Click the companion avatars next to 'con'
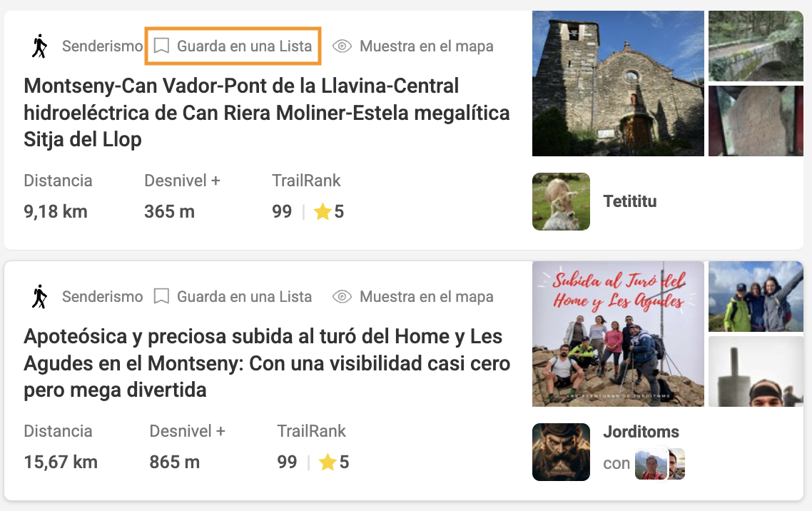Viewport: 812px width, 511px height. coord(660,463)
